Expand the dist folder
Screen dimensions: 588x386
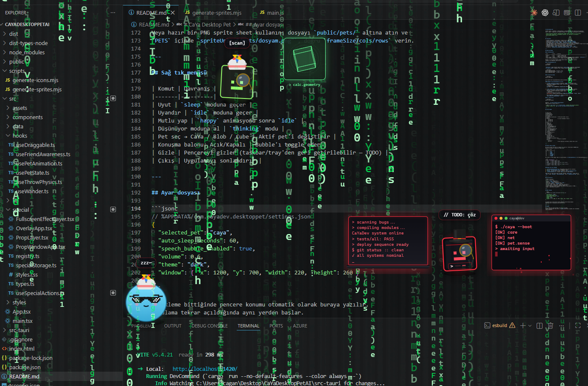click(x=13, y=34)
